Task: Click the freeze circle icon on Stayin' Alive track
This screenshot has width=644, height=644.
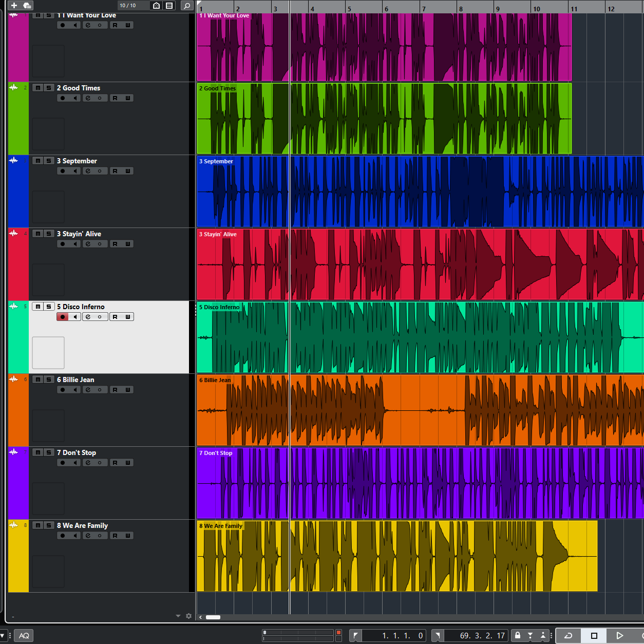Action: 100,244
